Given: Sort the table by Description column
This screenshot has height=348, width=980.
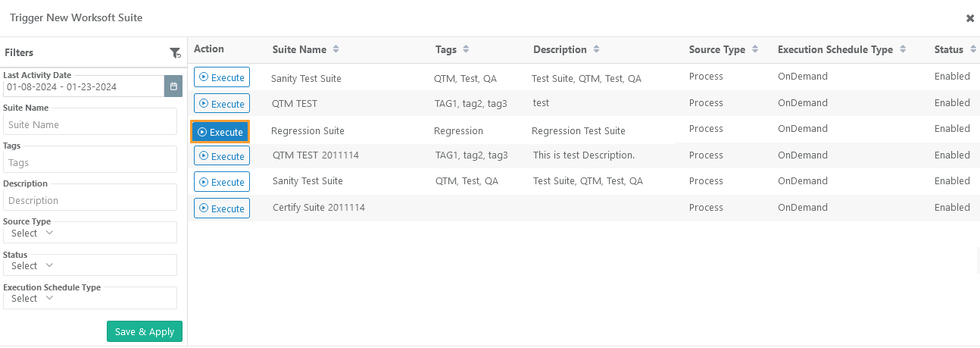Looking at the screenshot, I should click(x=596, y=49).
